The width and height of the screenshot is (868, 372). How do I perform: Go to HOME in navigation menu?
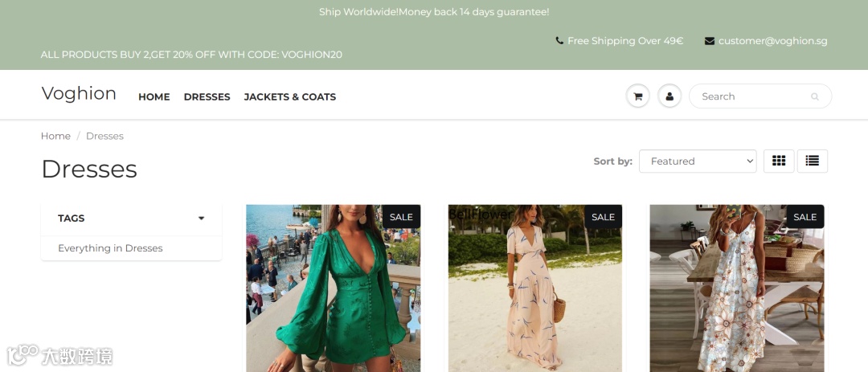pos(154,97)
